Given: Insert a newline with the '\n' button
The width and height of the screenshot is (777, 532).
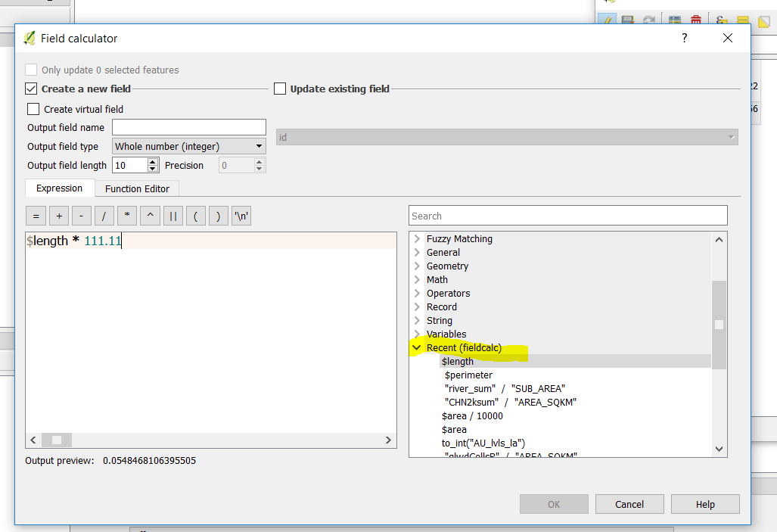Looking at the screenshot, I should [241, 216].
